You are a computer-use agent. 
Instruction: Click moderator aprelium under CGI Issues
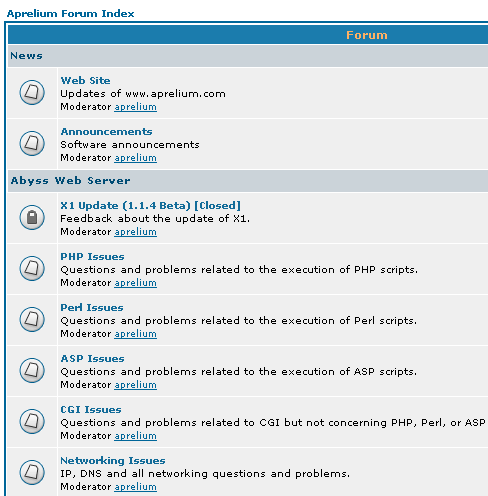point(135,436)
